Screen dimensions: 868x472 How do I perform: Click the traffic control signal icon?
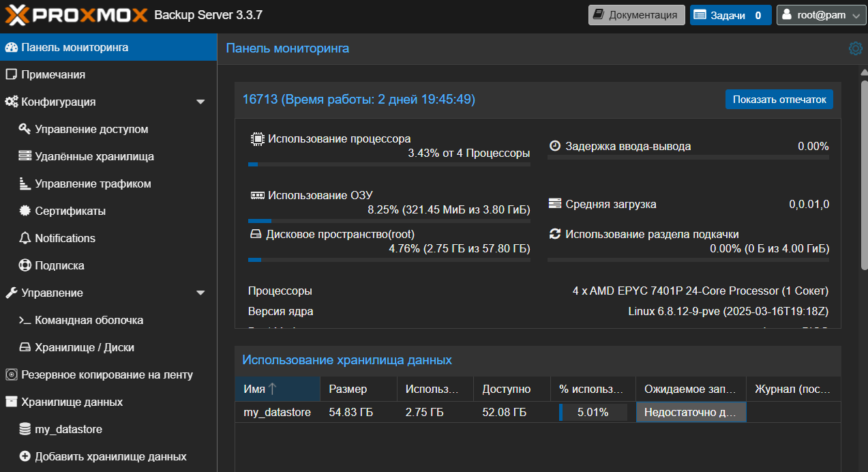tap(25, 184)
